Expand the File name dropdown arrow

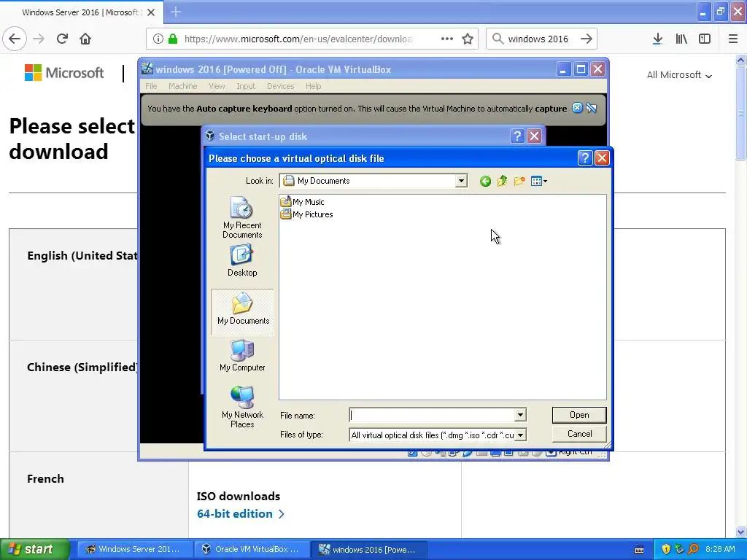(x=520, y=415)
